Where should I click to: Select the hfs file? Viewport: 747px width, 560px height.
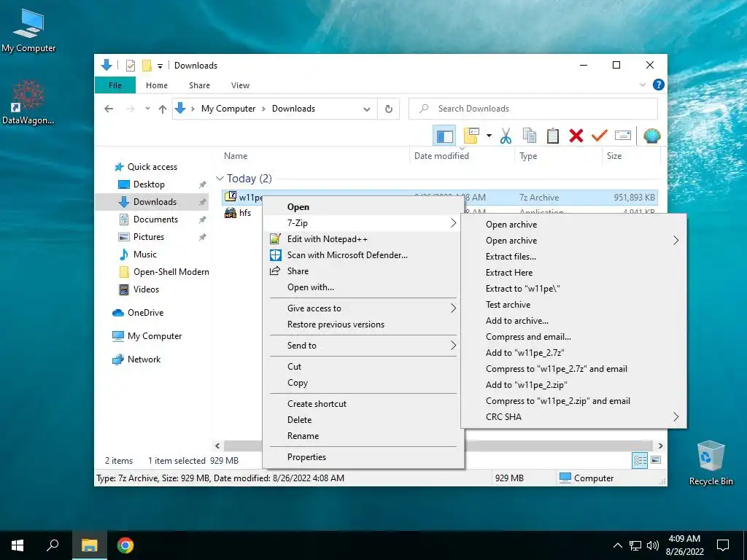tap(245, 212)
